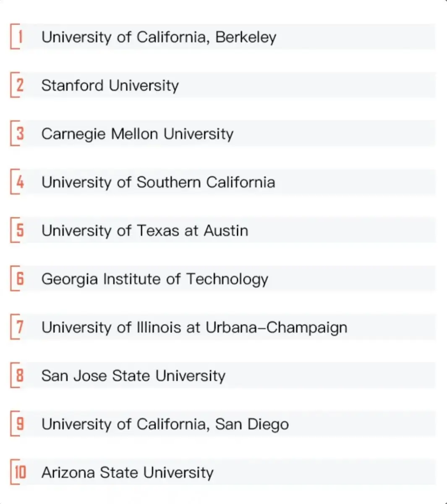Image resolution: width=447 pixels, height=504 pixels.
Task: Open Carnegie Mellon University entry
Action: (137, 134)
